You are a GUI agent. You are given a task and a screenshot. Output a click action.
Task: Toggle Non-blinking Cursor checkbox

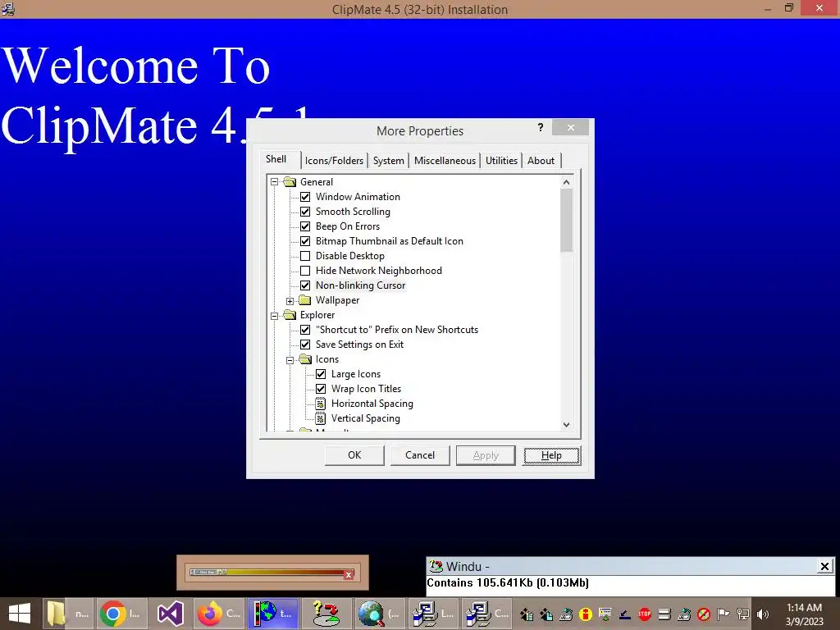coord(305,285)
